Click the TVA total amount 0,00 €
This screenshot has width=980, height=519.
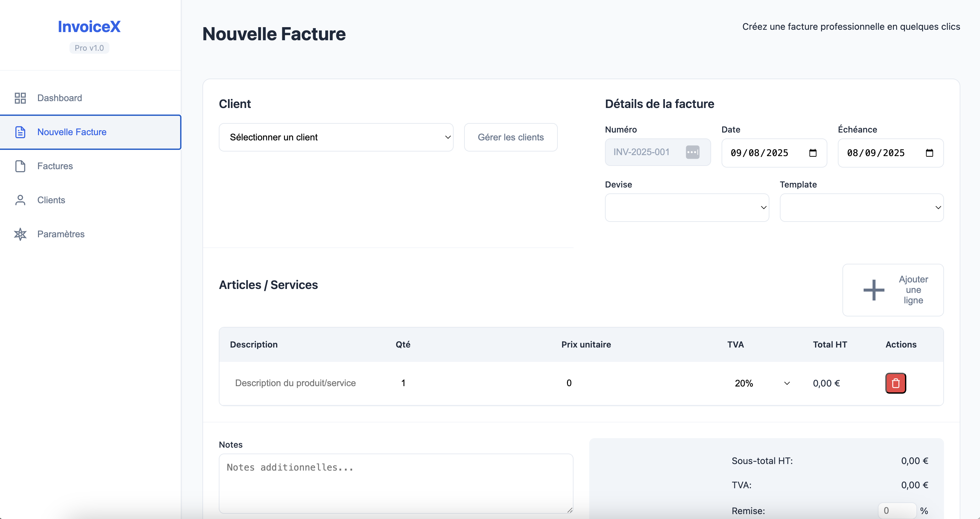pyautogui.click(x=914, y=485)
